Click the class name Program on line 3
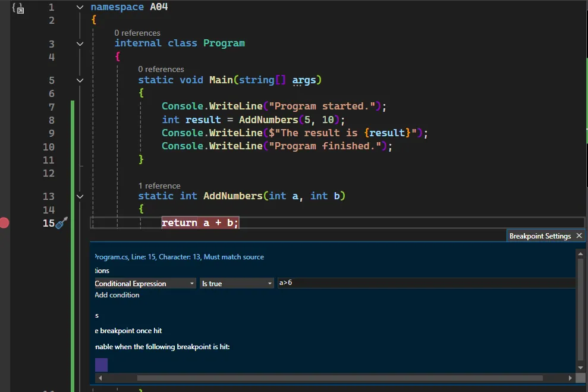588x392 pixels. pyautogui.click(x=224, y=43)
